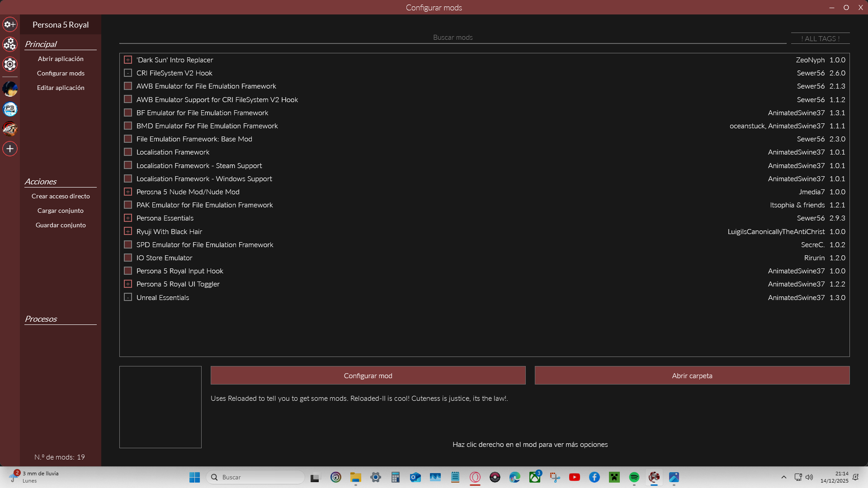Select the 'Ryuji With Black Hair' mod name

(x=169, y=231)
